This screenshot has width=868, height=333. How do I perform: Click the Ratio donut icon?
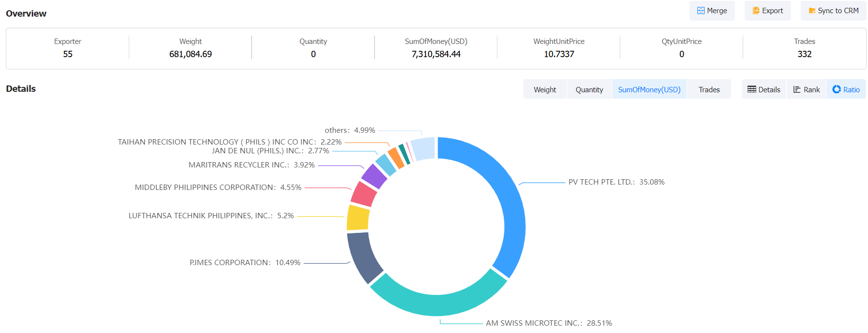click(x=836, y=89)
